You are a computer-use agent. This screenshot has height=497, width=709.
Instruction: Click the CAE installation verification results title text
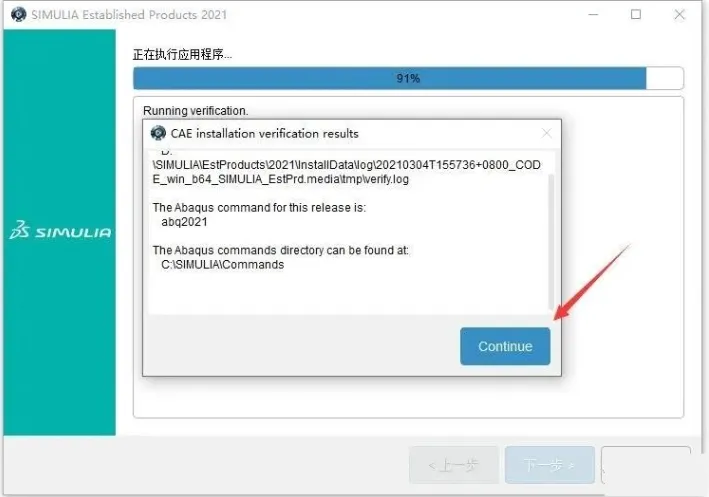[265, 133]
